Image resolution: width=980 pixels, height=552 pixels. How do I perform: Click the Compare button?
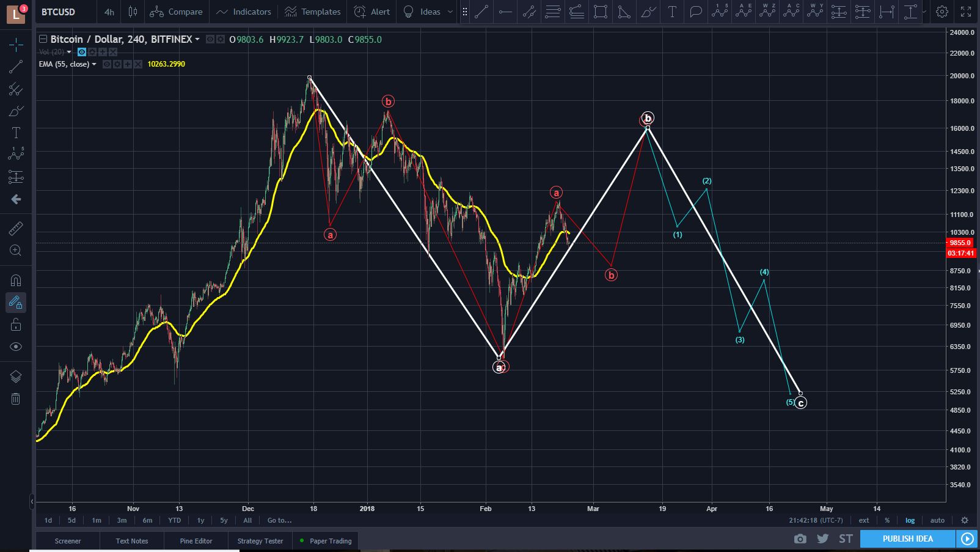pos(176,12)
